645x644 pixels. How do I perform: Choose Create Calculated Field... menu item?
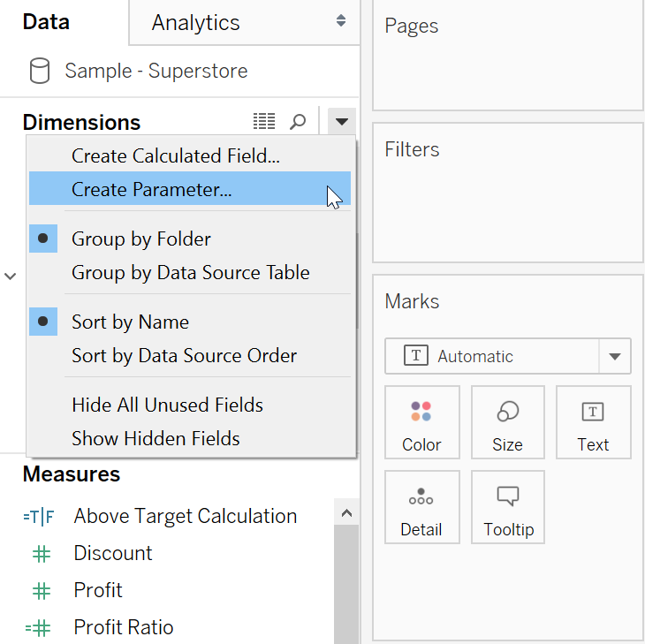coord(175,156)
